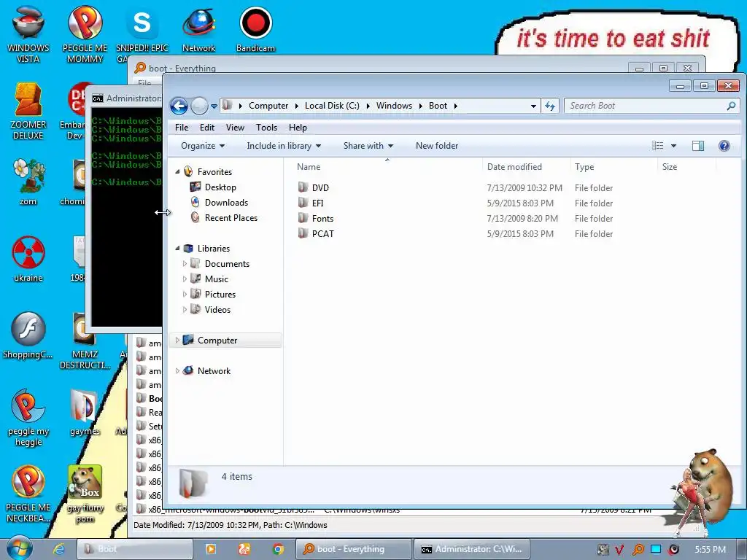The image size is (747, 560).
Task: Open MEMZ DESTRUCTI... desktop icon
Action: pyautogui.click(x=85, y=340)
